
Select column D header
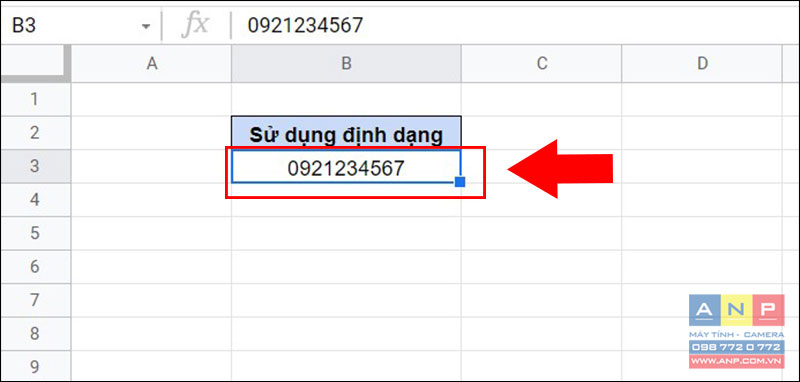(702, 63)
